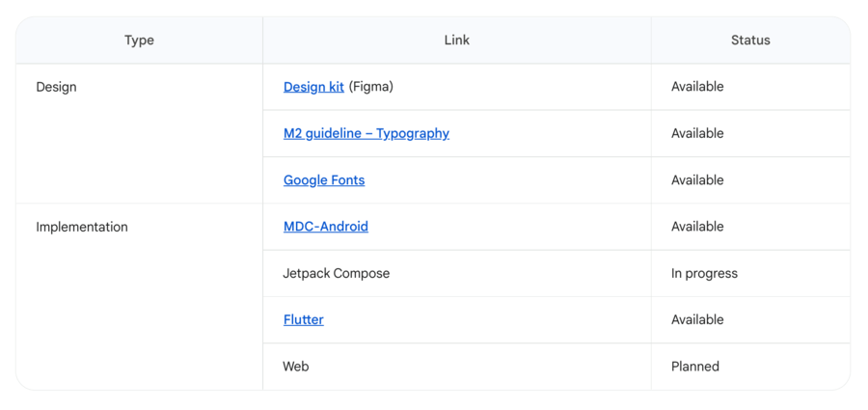
Task: Click the Jetpack Compose text
Action: pos(336,274)
